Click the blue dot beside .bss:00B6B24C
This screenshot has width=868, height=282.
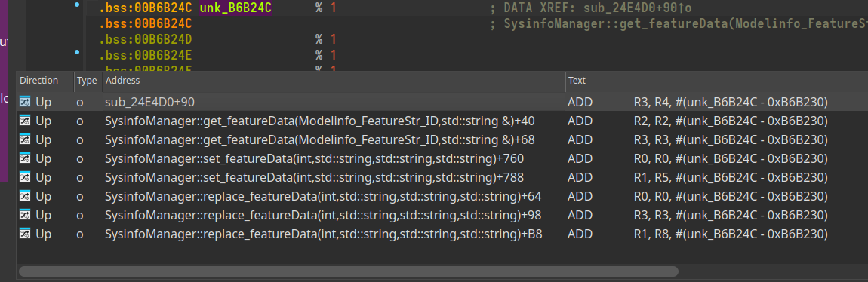pos(76,5)
